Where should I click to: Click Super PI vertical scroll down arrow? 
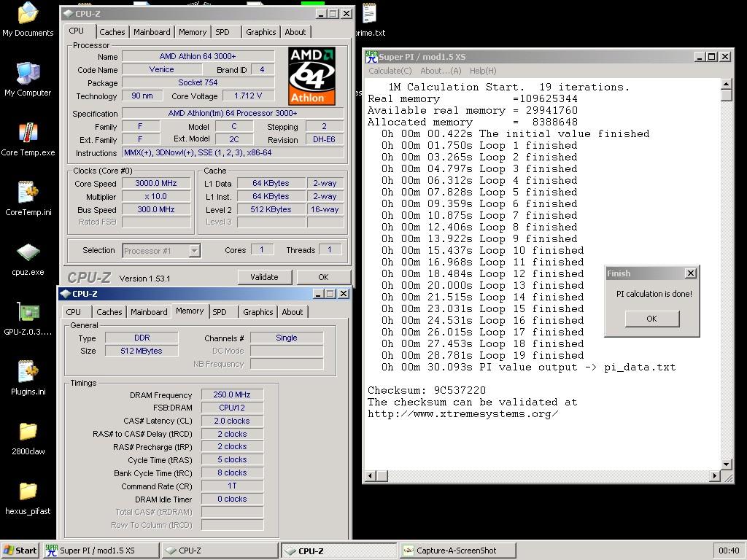[726, 464]
